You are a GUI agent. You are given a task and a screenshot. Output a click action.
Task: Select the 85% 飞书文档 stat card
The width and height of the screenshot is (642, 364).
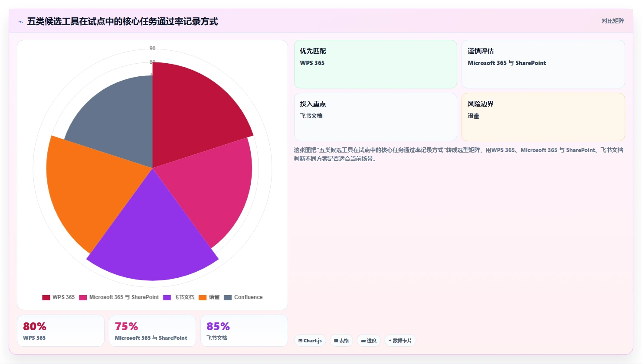(x=244, y=331)
